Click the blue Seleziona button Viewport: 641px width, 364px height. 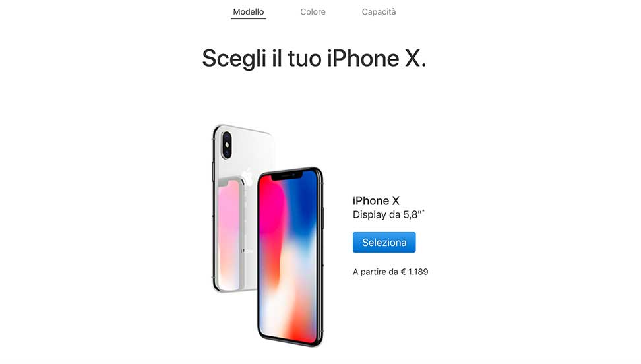tap(384, 242)
